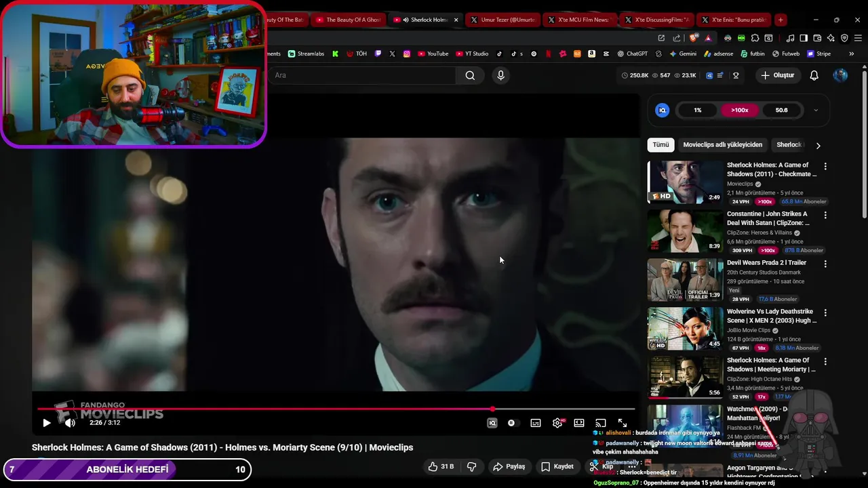The image size is (868, 488).
Task: Open 'Wolverine Vs Lady Deathstrike' video title
Action: [772, 316]
